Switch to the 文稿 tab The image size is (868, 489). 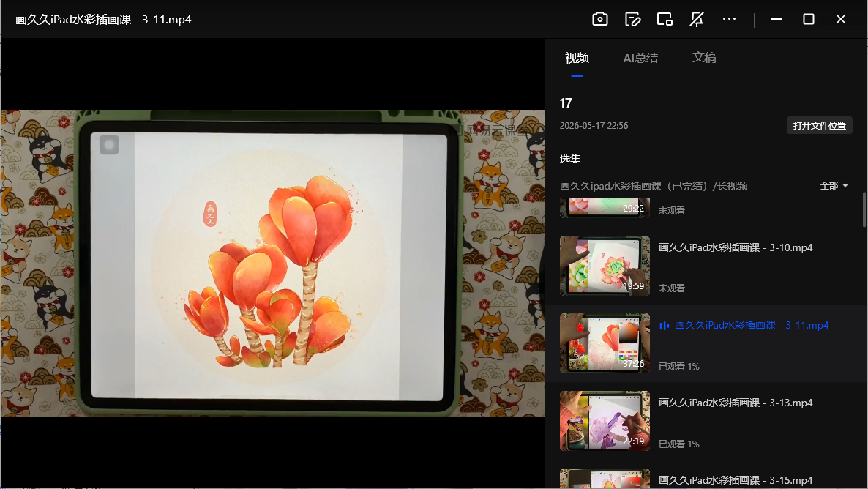[x=704, y=58]
